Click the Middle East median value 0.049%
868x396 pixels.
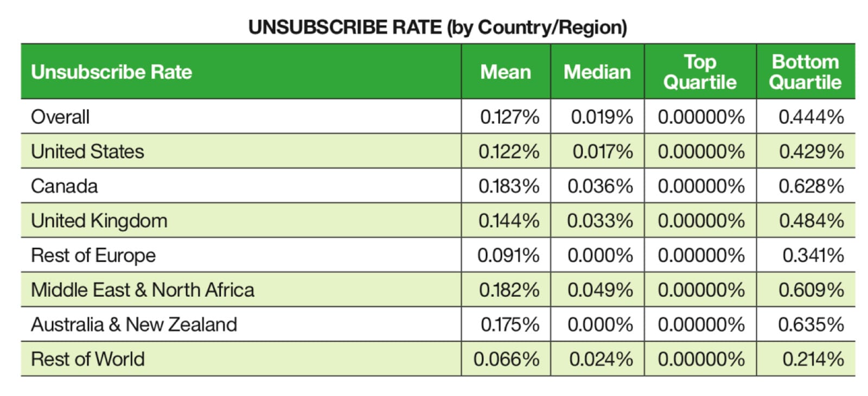pos(600,290)
